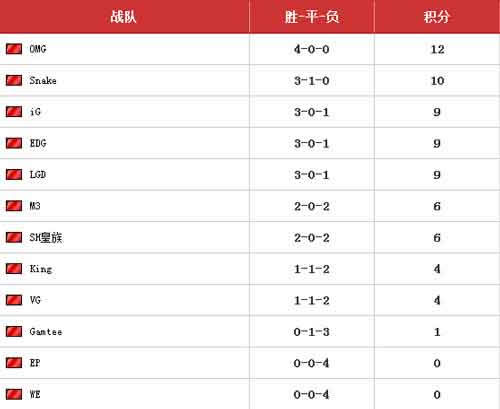Click Gamtee's 0-1-3 record cell
The height and width of the screenshot is (409, 500).
[312, 332]
